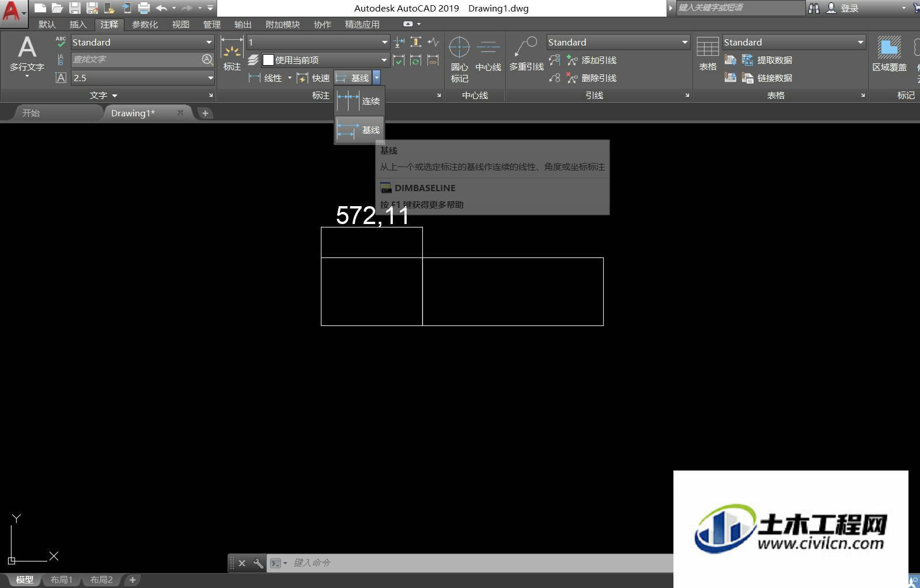The image size is (920, 588).
Task: Click the Find text (查找文字) input field
Action: pyautogui.click(x=136, y=59)
